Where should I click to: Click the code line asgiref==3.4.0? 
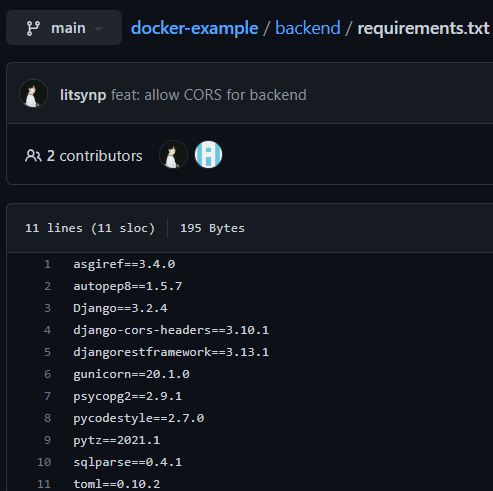tap(124, 264)
